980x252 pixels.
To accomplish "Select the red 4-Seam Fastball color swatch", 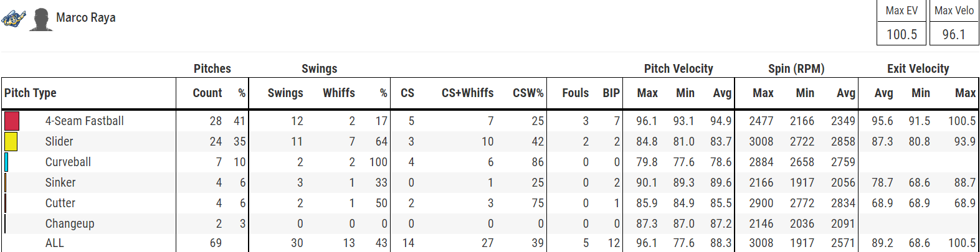I will point(12,121).
